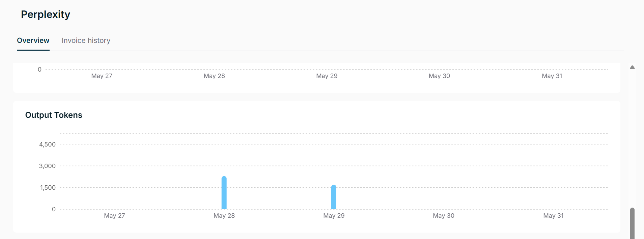Image resolution: width=644 pixels, height=239 pixels.
Task: Click the 0 y-axis label in Output Tokens chart
Action: pyautogui.click(x=54, y=209)
